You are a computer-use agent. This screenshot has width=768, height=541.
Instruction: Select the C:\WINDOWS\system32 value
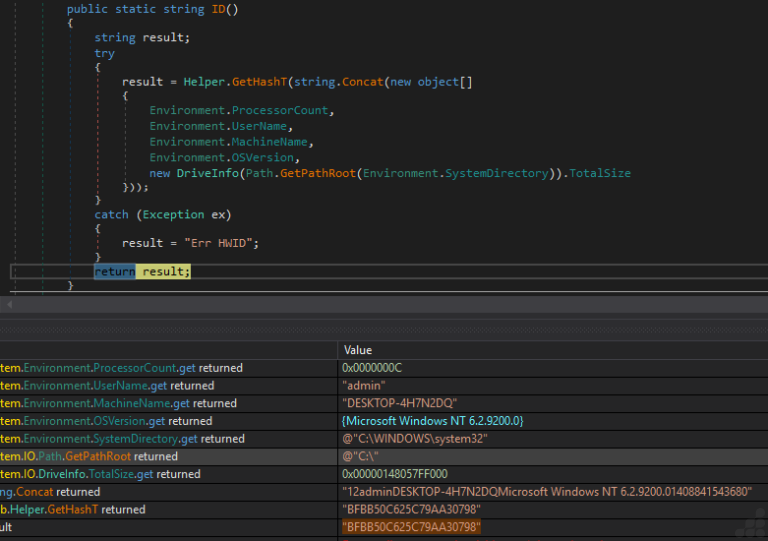[414, 439]
